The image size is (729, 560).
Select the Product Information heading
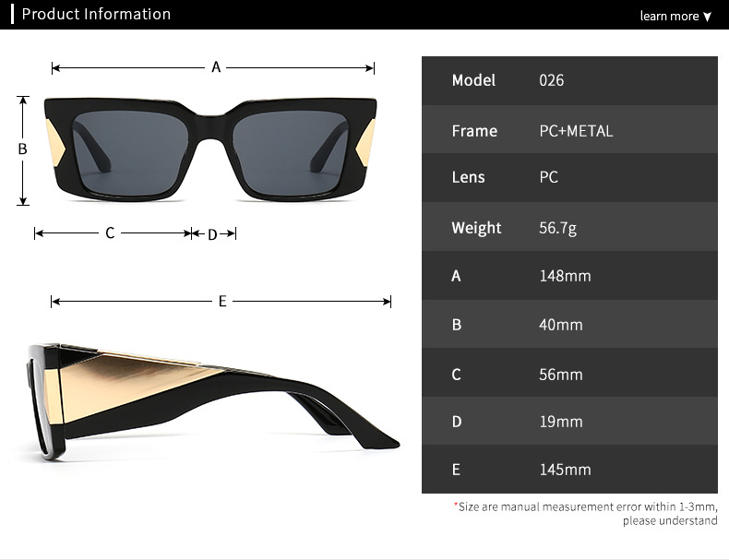pyautogui.click(x=96, y=14)
